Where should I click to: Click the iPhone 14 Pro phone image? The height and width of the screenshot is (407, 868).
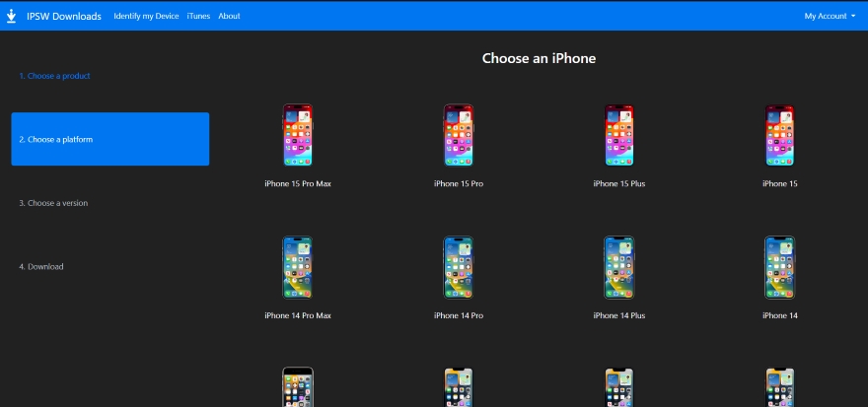coord(459,268)
